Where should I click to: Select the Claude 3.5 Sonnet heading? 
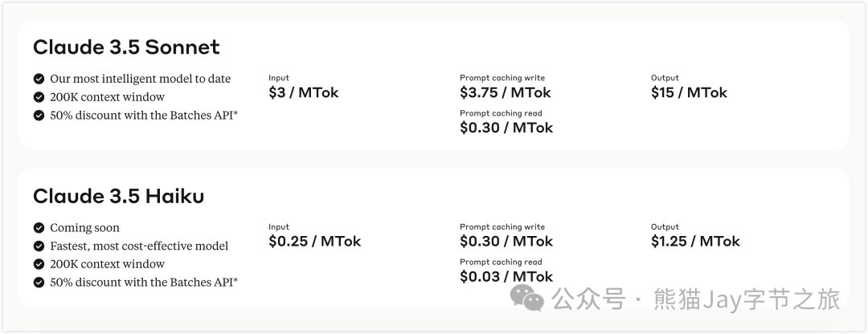click(126, 47)
